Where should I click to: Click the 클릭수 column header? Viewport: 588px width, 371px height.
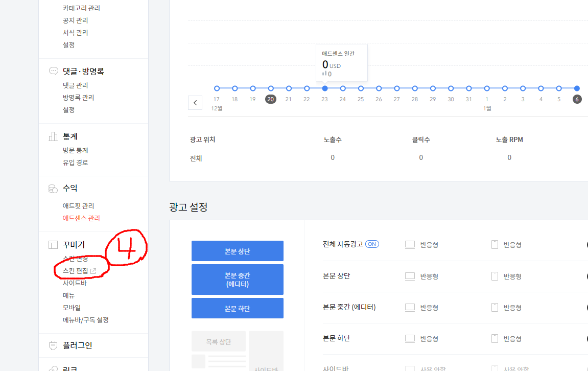421,140
